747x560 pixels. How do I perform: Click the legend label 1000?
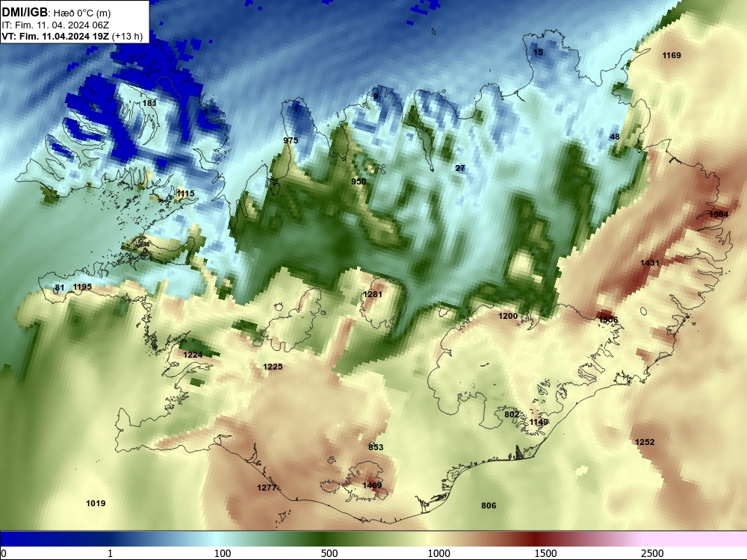click(x=438, y=553)
